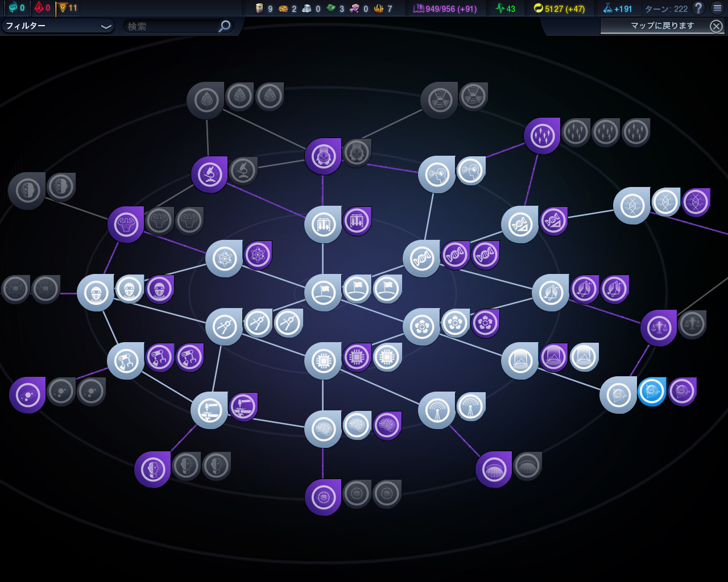Select the large brain technology node
The width and height of the screenshot is (728, 582).
(x=323, y=429)
